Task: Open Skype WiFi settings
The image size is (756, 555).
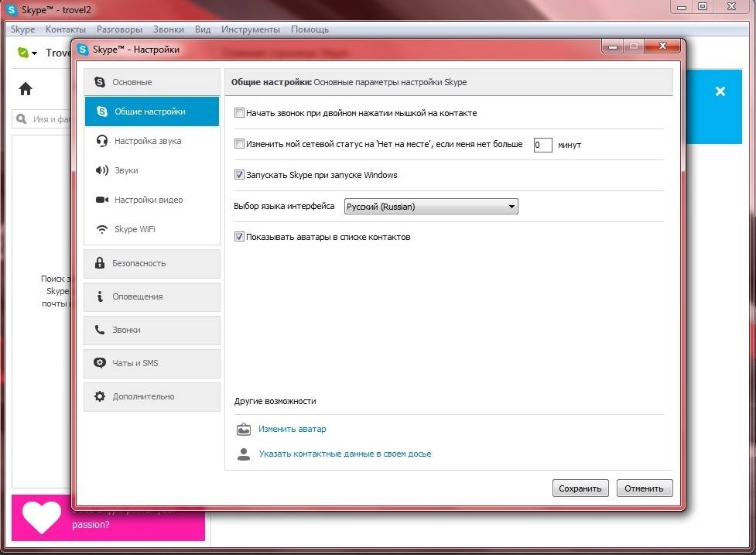Action: 152,229
